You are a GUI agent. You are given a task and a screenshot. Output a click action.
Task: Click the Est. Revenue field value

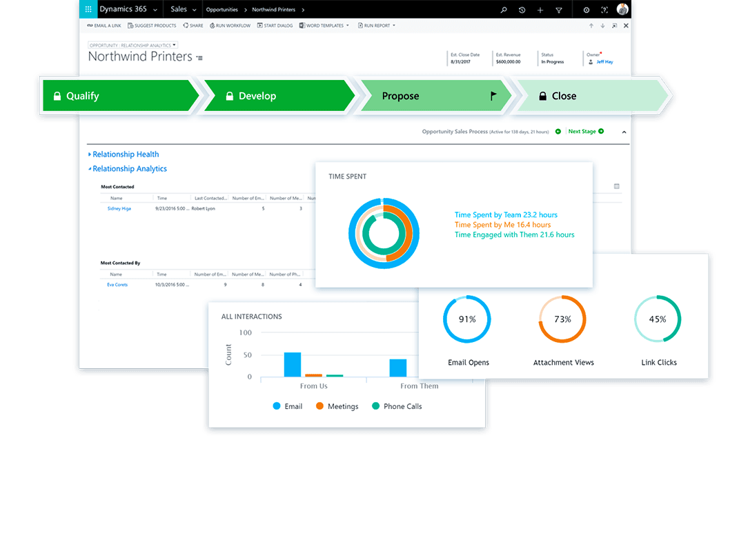coord(508,61)
